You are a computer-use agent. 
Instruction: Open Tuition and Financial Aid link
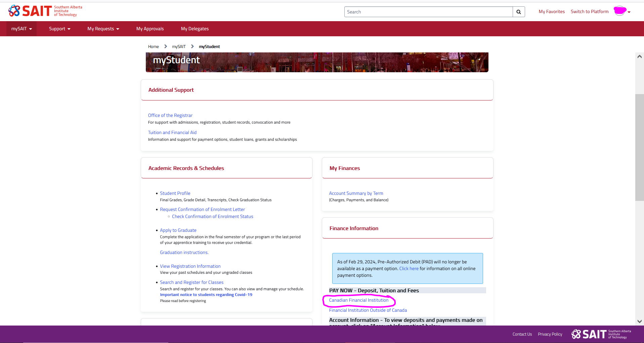click(x=172, y=132)
